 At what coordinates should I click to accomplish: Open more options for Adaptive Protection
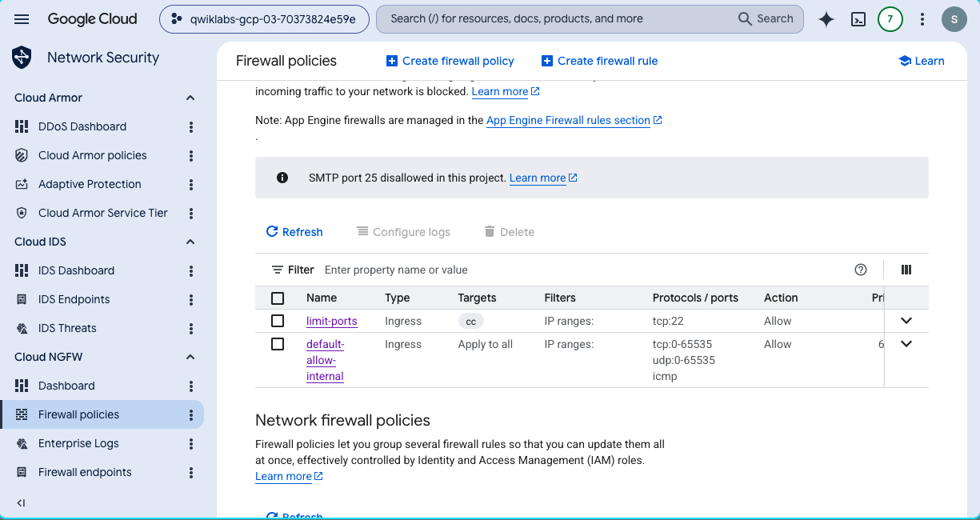point(191,184)
